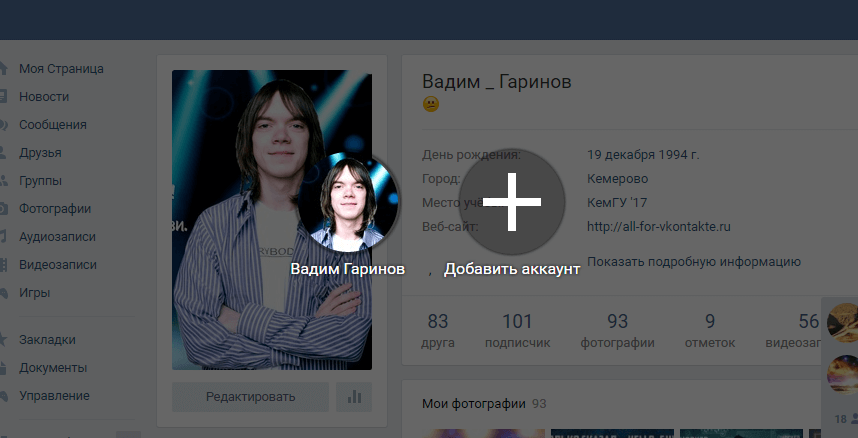Viewport: 858px width, 438px height.
Task: Open the all-for-vkontakte.ru website link
Action: pyautogui.click(x=658, y=227)
